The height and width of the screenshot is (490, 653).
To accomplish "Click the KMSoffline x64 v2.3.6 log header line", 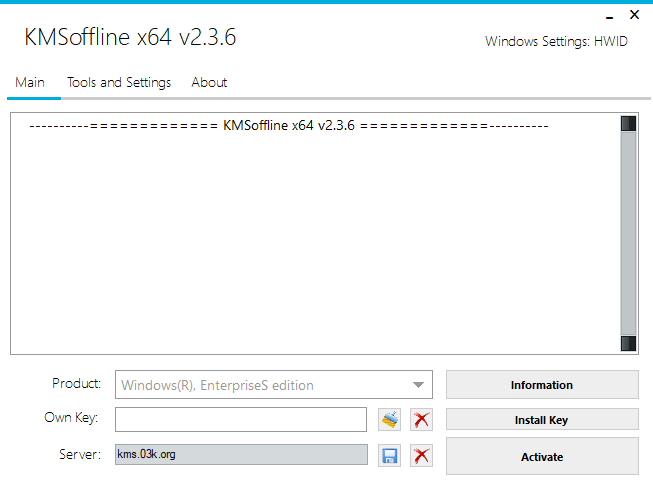I will (289, 125).
